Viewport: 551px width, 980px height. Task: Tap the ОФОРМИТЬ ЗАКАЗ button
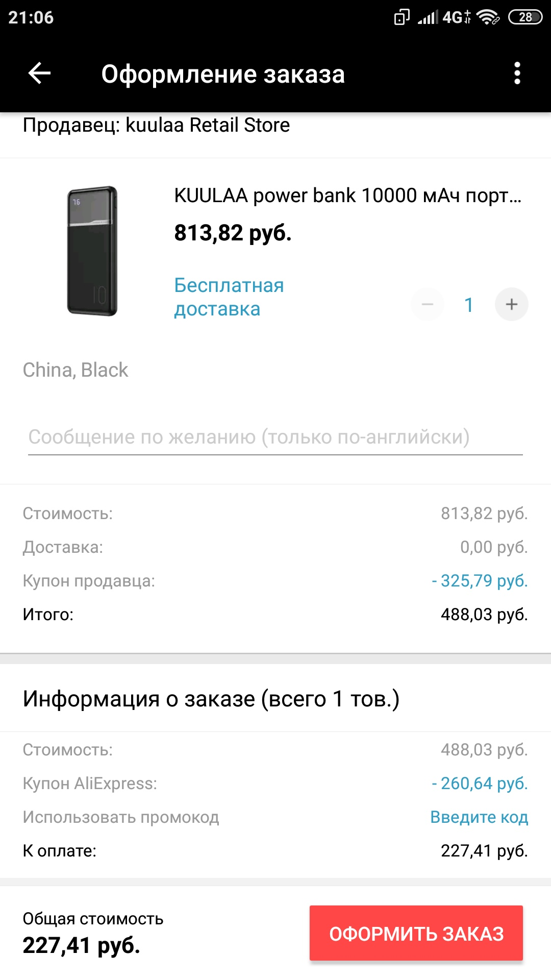click(416, 934)
